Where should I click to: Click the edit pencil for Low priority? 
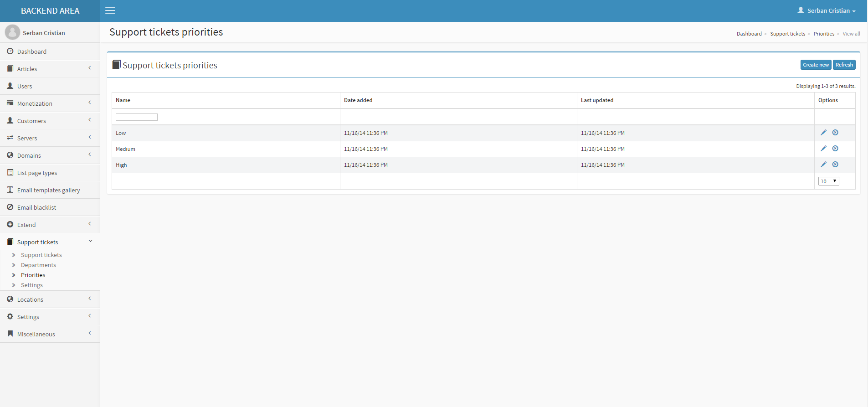[823, 133]
